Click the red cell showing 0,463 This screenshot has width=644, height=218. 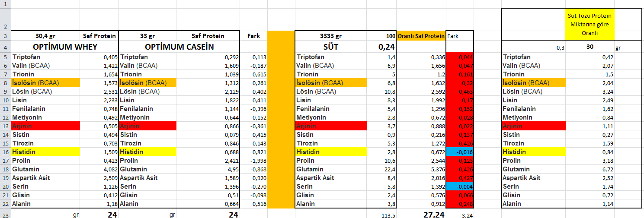pos(459,92)
